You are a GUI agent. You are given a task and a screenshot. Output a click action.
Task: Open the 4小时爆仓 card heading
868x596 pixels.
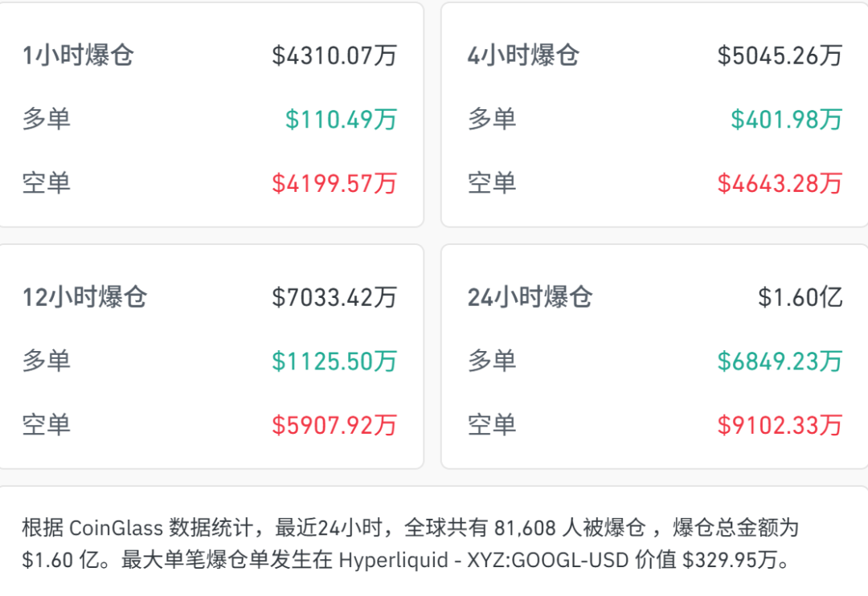point(523,55)
